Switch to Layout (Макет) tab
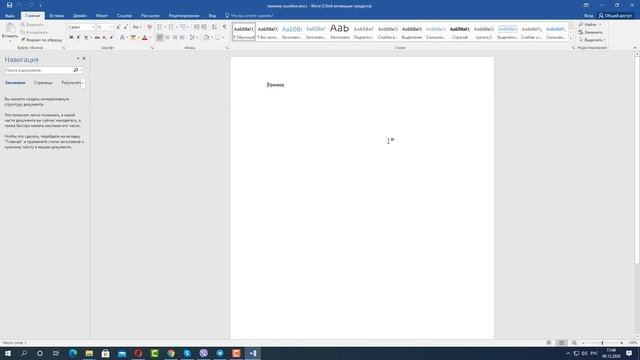640x360 pixels. point(102,16)
